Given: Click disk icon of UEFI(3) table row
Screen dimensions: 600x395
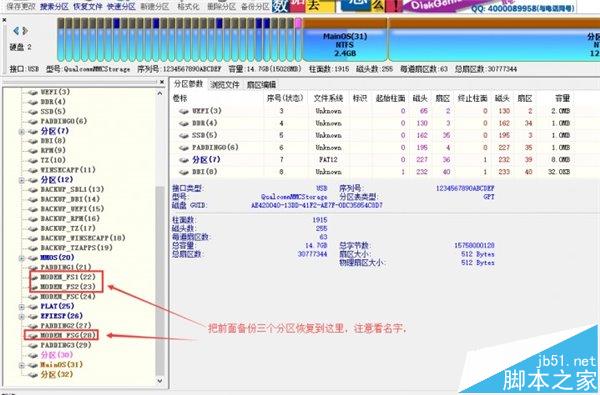Looking at the screenshot, I should coord(184,111).
